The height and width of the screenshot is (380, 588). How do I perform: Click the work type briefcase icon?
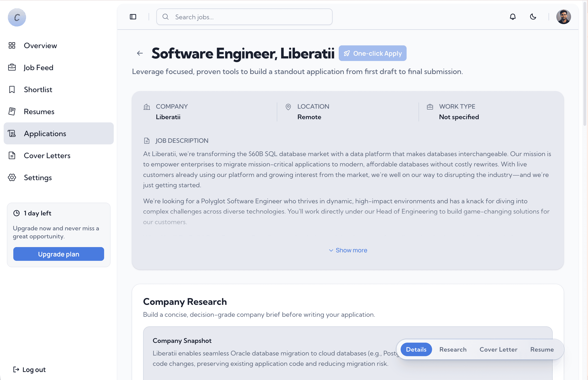(430, 107)
